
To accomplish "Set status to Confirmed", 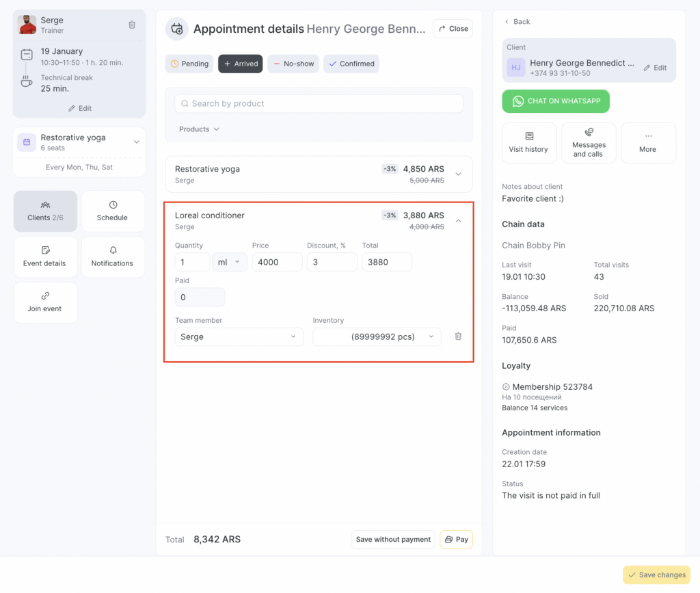I will (351, 64).
